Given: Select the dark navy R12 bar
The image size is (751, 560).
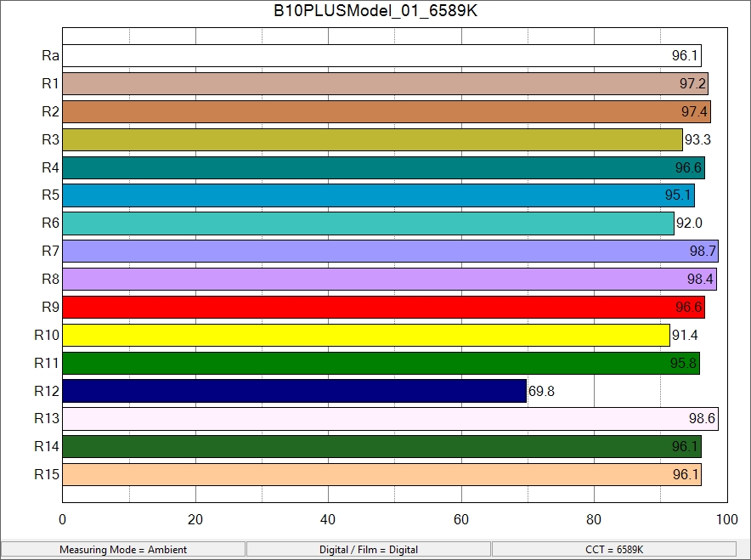Looking at the screenshot, I should coord(294,391).
